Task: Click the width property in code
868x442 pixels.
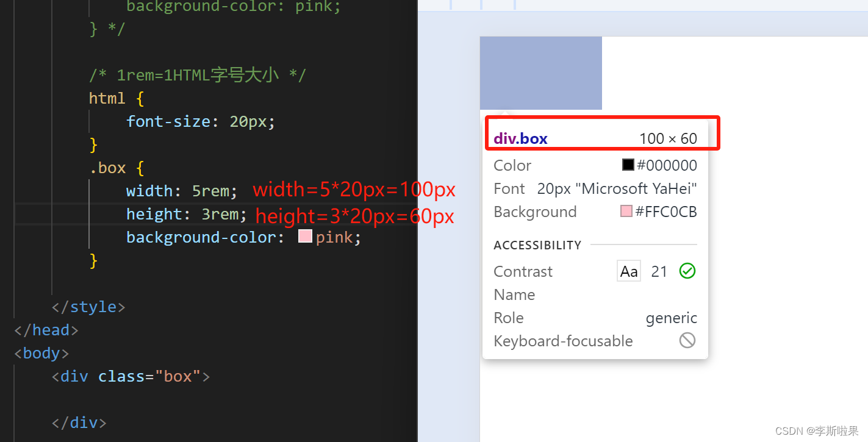Action: (x=149, y=191)
